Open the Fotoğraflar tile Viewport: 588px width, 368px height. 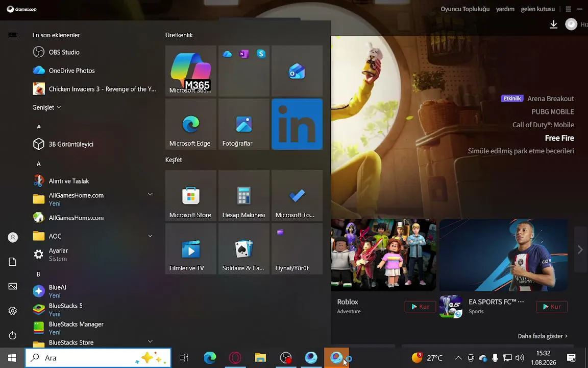pyautogui.click(x=244, y=124)
